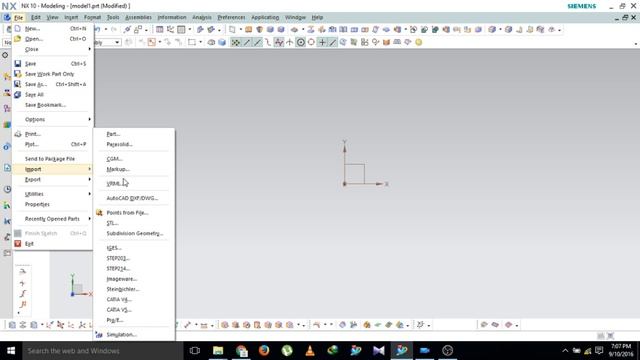
Task: Choose Exit from the File menu
Action: 53,244
